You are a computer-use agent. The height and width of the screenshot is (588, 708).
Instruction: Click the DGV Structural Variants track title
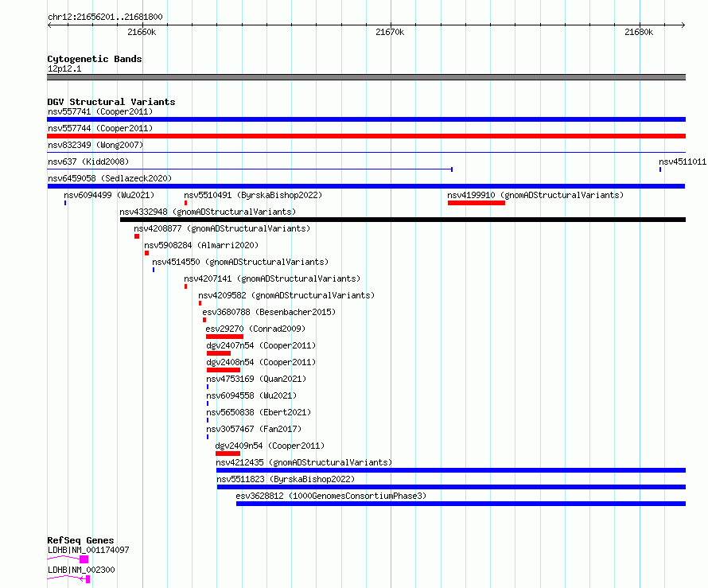pyautogui.click(x=111, y=102)
